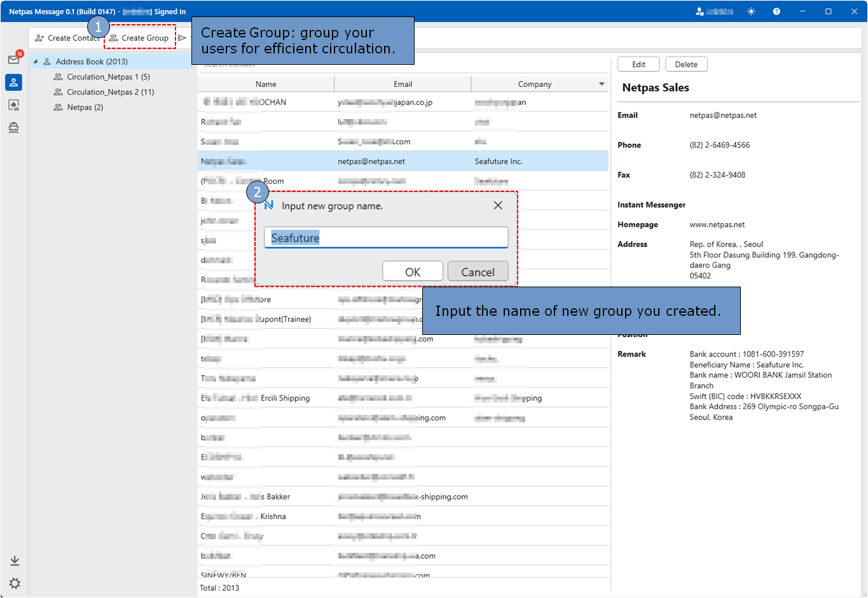Open settings with the gear icon

point(15,583)
